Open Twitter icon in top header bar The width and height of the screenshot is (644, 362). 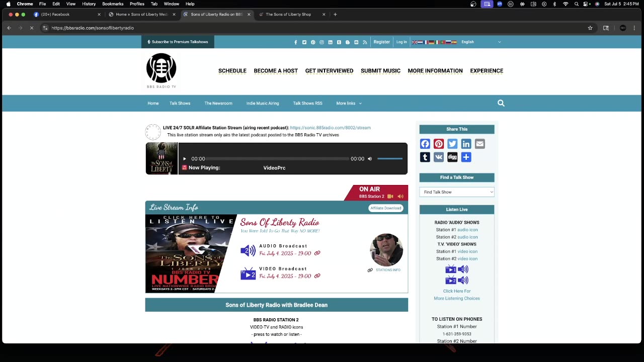pos(304,42)
